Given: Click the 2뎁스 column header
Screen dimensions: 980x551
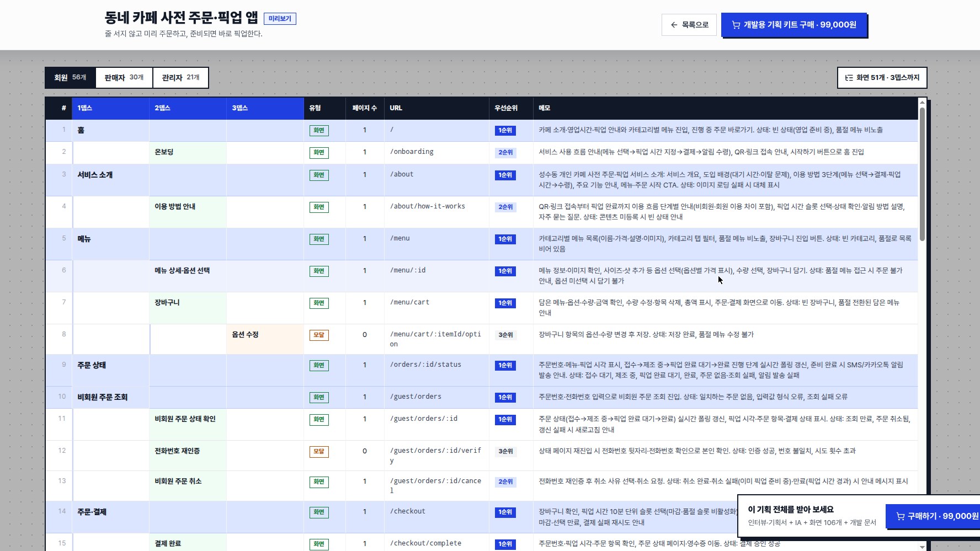Looking at the screenshot, I should click(x=188, y=108).
